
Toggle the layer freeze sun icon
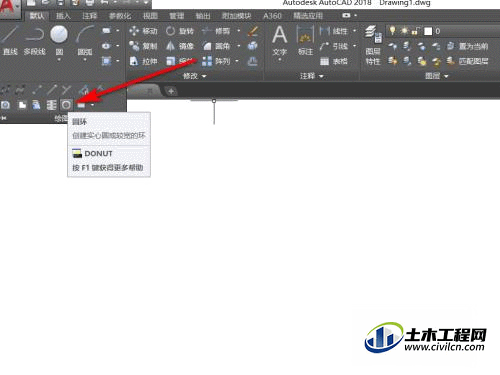tap(404, 31)
